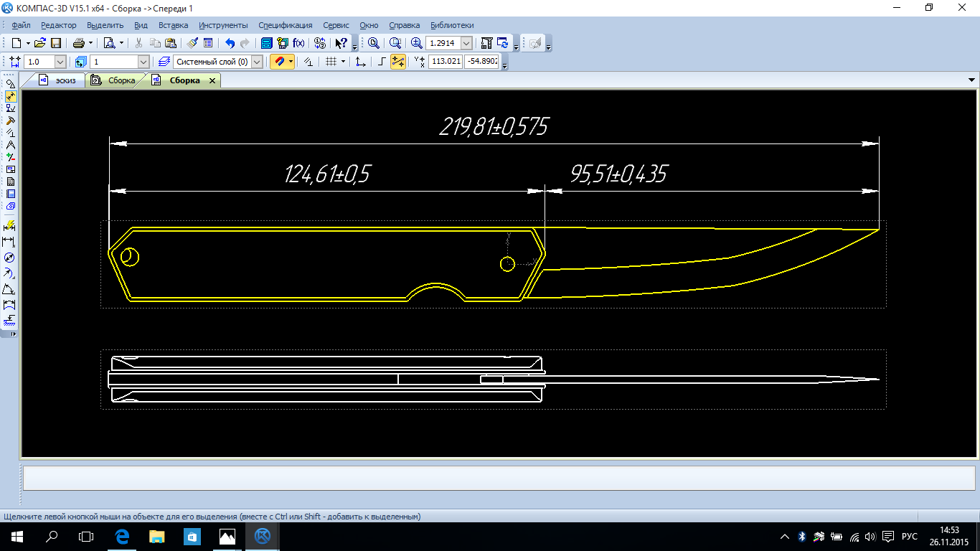This screenshot has width=980, height=551.
Task: Open Microsoft Edge from the taskbar
Action: (122, 536)
